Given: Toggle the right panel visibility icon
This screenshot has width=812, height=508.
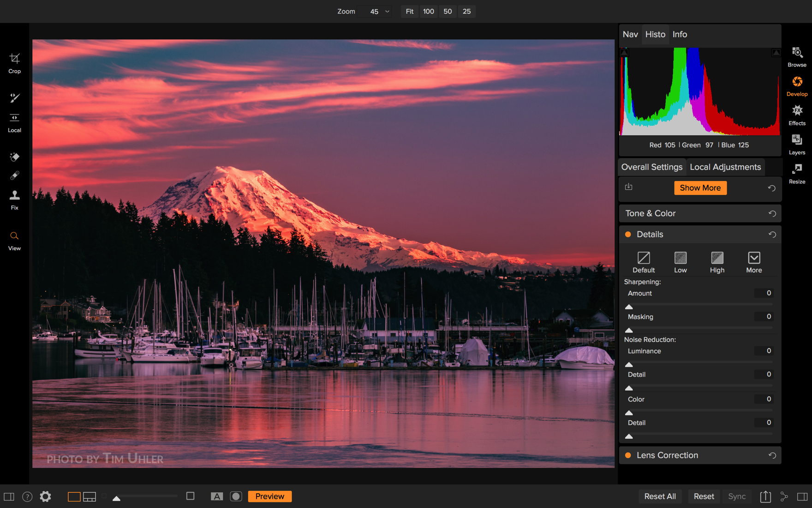Looking at the screenshot, I should [x=802, y=496].
